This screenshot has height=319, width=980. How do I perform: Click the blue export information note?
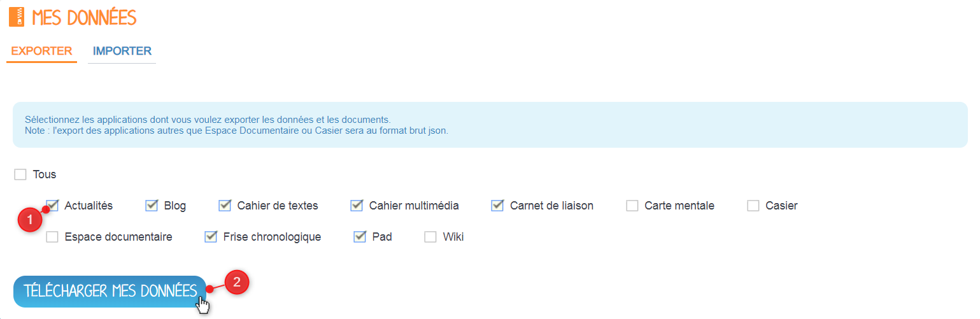point(490,125)
